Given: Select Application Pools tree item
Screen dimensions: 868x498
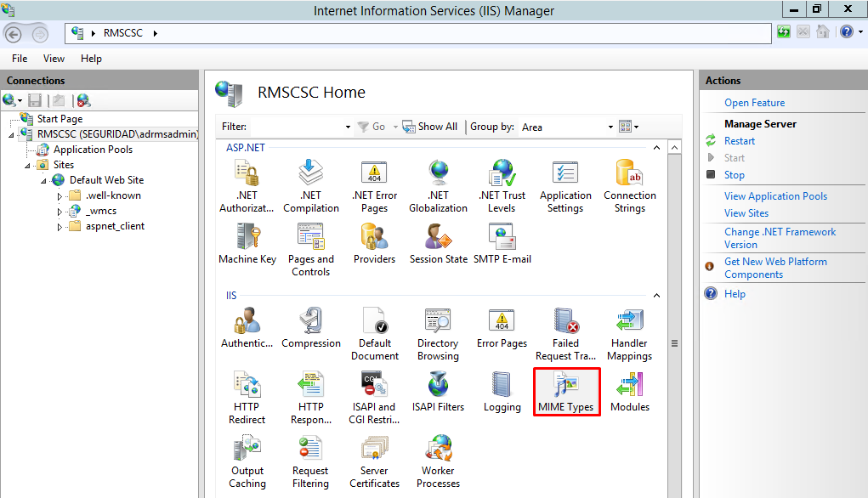Looking at the screenshot, I should [93, 150].
